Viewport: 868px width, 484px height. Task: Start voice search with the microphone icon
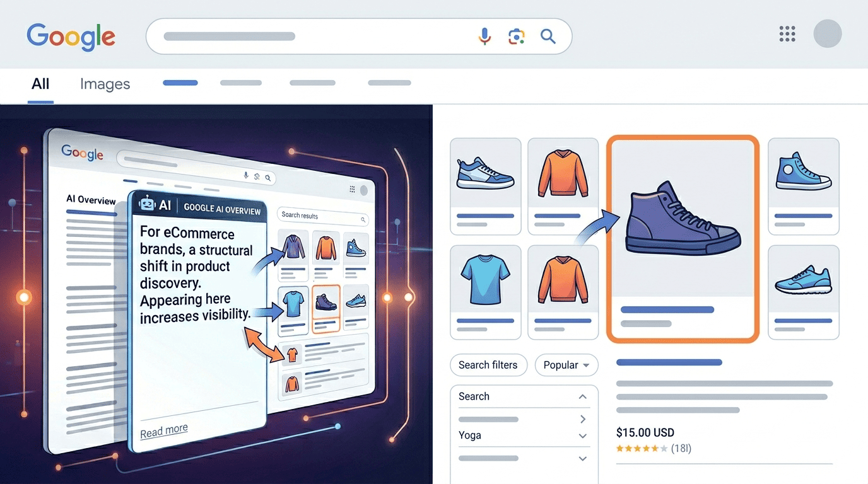point(484,37)
